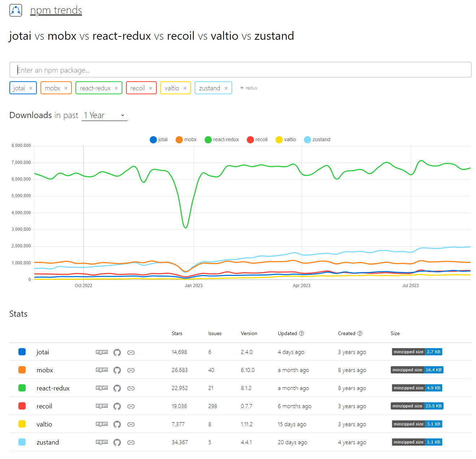Remove react-redux from the comparison

[x=116, y=88]
